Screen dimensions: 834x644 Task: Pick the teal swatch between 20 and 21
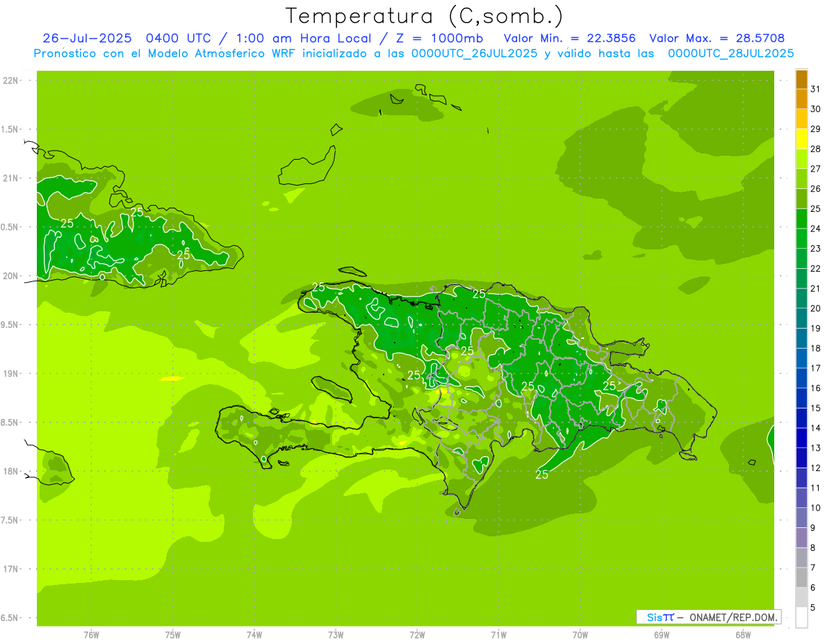click(x=801, y=299)
